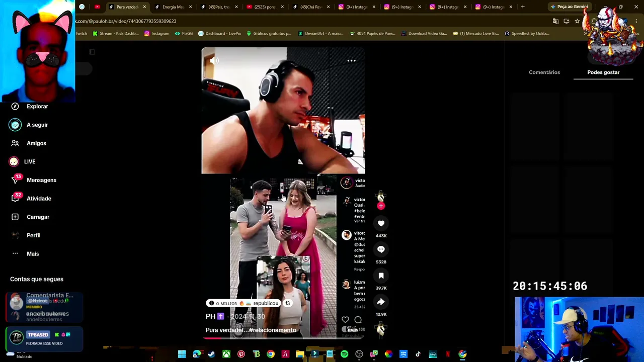Viewport: 644px width, 362px height.
Task: Open comments showing 5328 count
Action: tap(381, 249)
